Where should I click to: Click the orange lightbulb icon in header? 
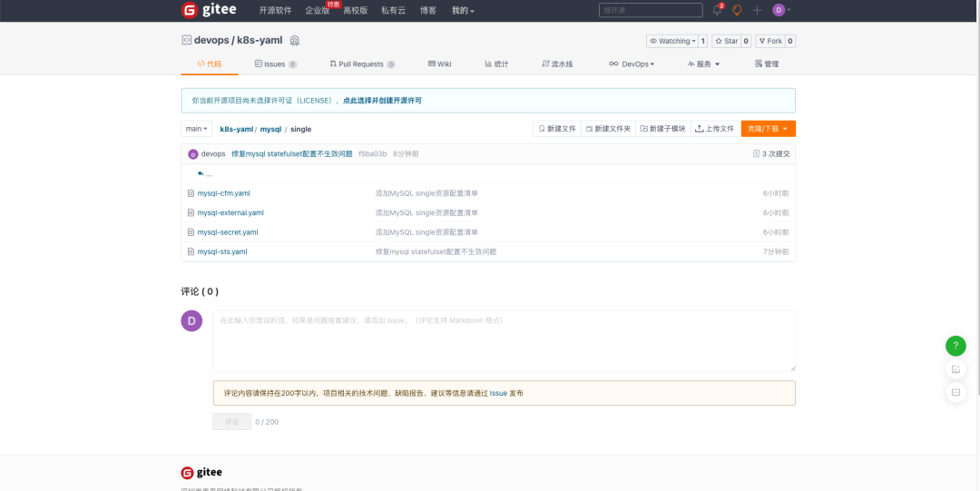[737, 10]
